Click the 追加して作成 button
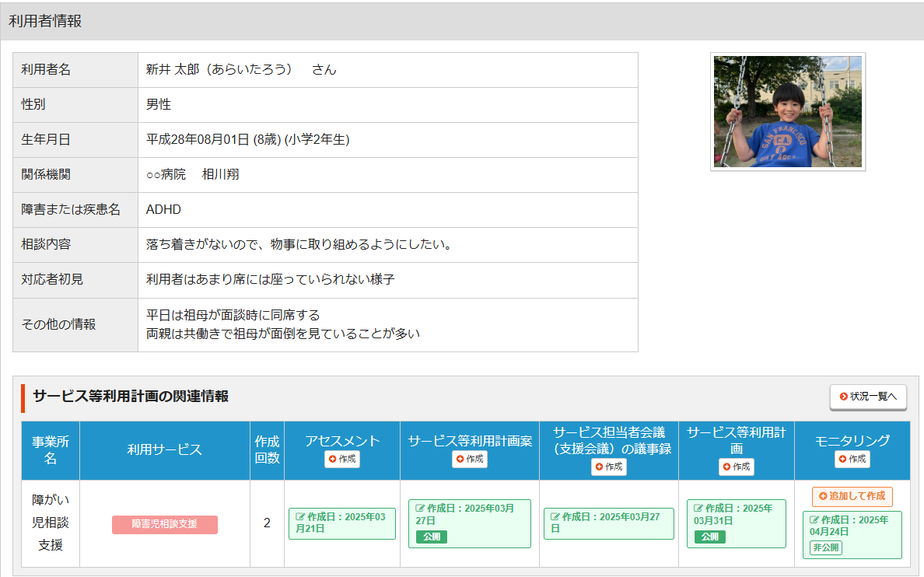This screenshot has height=577, width=924. 852,496
